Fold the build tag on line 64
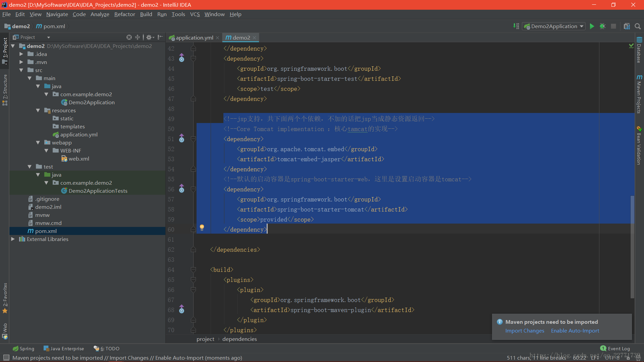 pyautogui.click(x=193, y=269)
